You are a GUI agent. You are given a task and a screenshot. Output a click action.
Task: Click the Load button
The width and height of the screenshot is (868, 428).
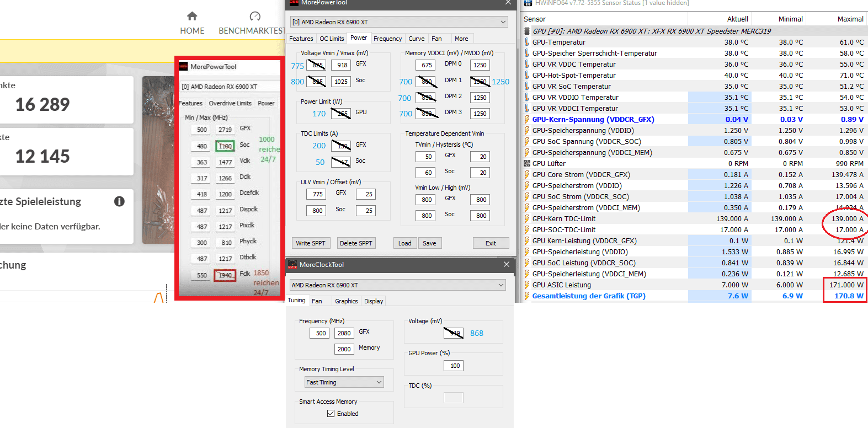pos(405,243)
